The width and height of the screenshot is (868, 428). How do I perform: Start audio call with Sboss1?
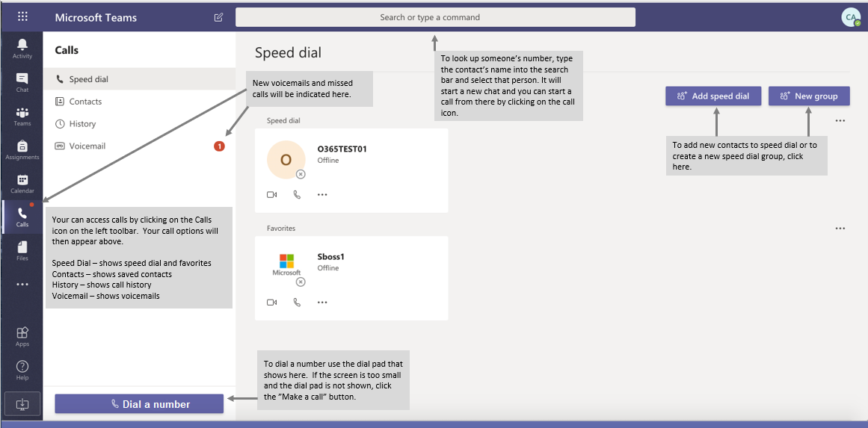(x=297, y=303)
